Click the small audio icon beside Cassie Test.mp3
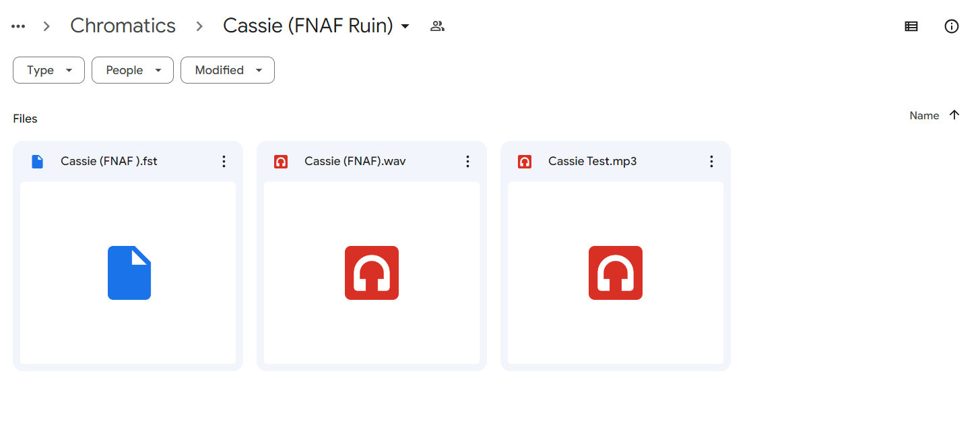This screenshot has width=980, height=440. (x=525, y=162)
